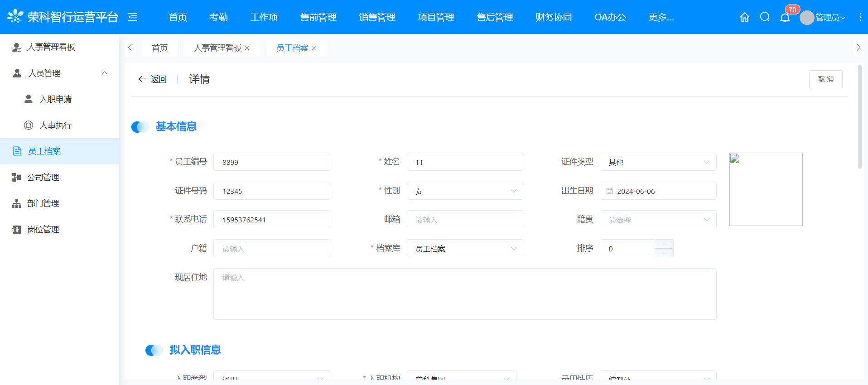
Task: Switch to the 首页 tab
Action: [x=159, y=48]
